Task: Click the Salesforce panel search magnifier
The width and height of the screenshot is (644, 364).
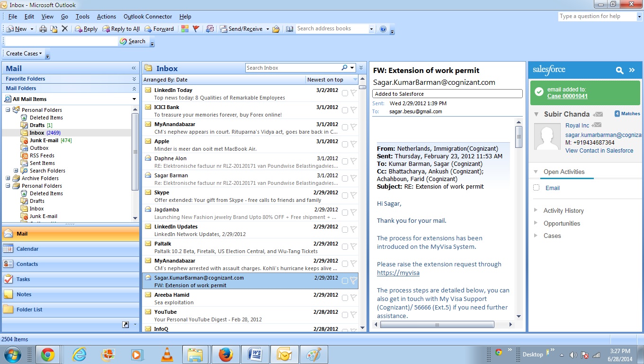Action: [x=619, y=70]
